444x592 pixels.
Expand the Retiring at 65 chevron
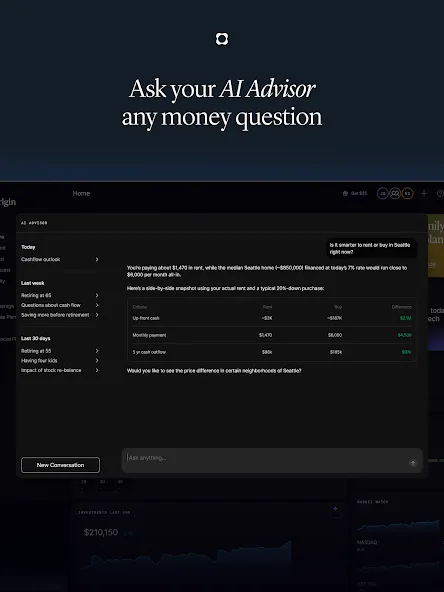coord(97,295)
